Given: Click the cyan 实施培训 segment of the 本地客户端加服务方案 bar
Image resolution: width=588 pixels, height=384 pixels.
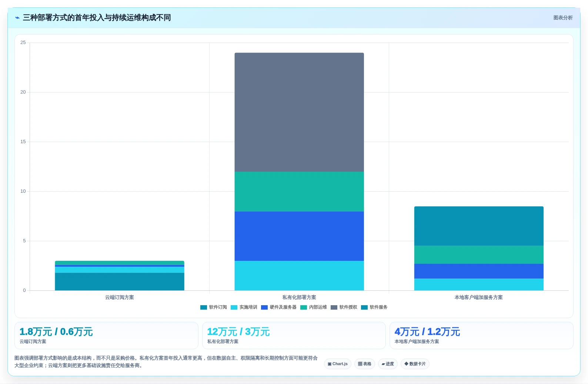Looking at the screenshot, I should point(479,284).
